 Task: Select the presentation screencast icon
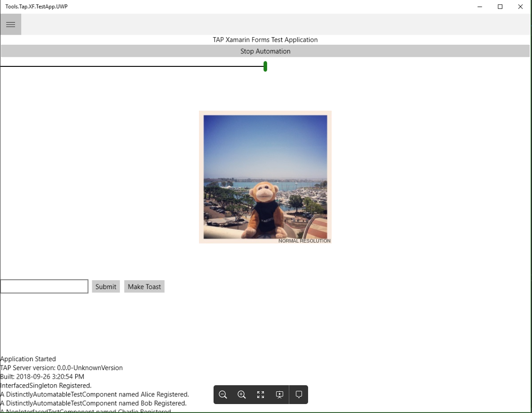[x=279, y=395]
